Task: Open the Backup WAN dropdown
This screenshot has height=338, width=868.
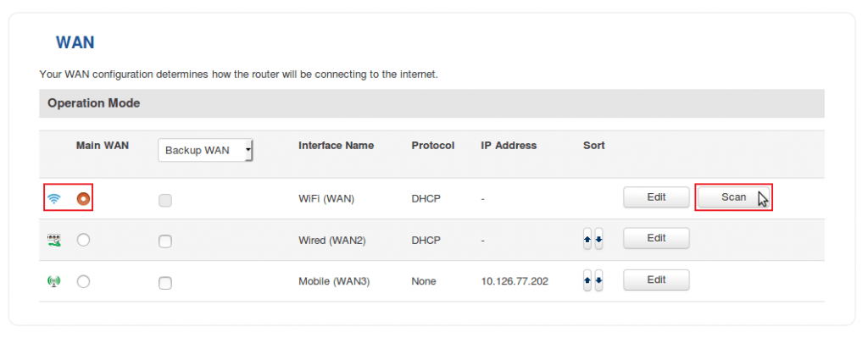Action: 205,150
